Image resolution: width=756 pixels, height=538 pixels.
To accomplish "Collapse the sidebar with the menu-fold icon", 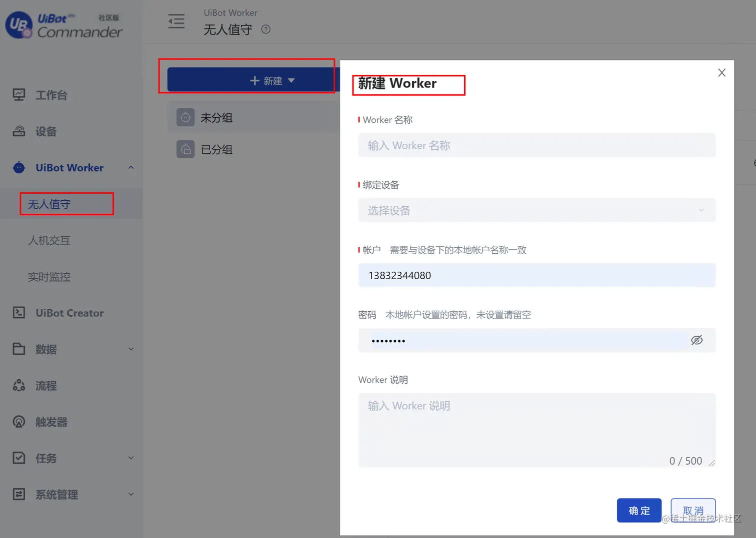I will pyautogui.click(x=176, y=21).
